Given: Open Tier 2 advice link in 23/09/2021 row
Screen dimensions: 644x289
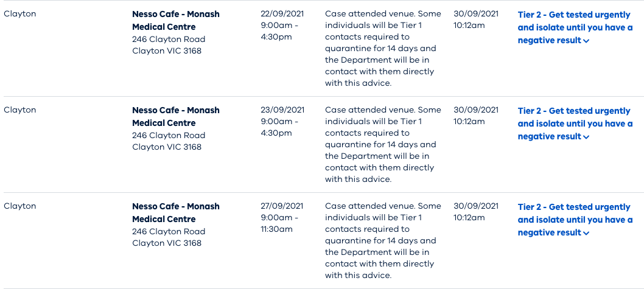Looking at the screenshot, I should 575,124.
